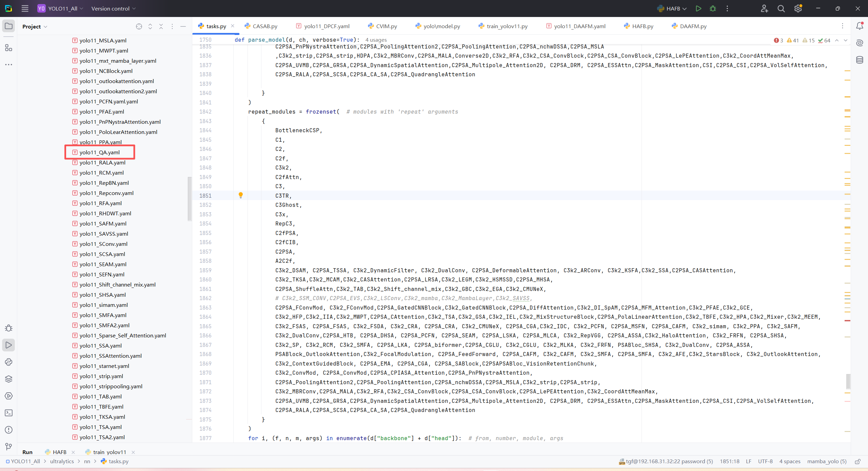
Task: Open the Database tool window icon
Action: 860,60
